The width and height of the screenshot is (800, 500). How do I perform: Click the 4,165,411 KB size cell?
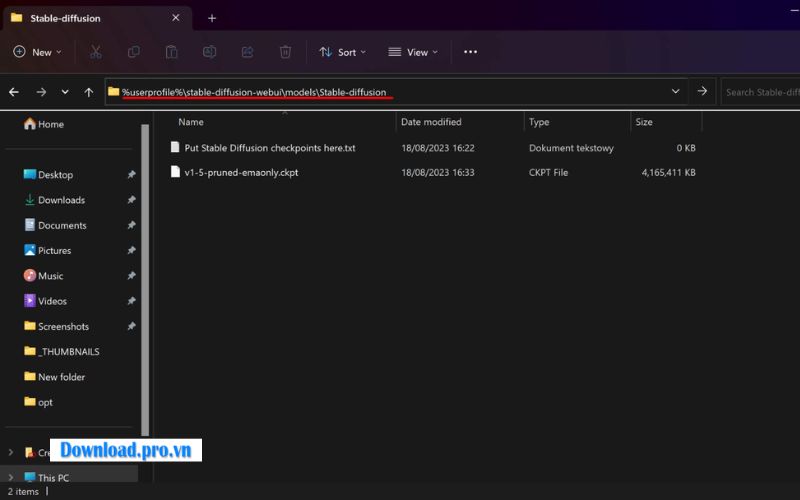point(668,172)
